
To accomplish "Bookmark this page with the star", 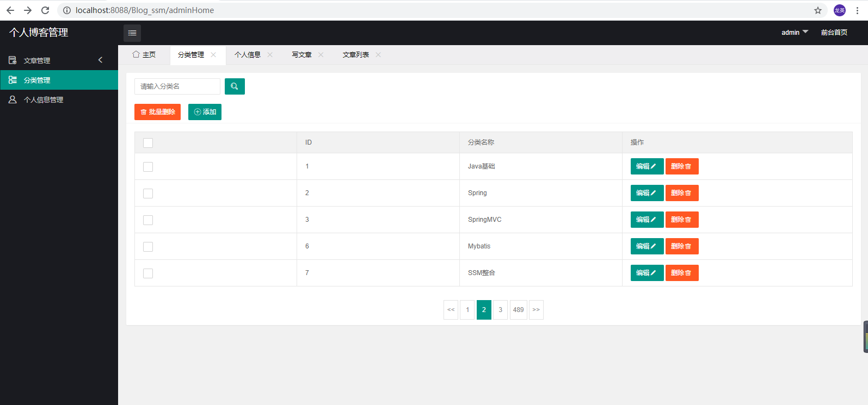I will click(818, 10).
